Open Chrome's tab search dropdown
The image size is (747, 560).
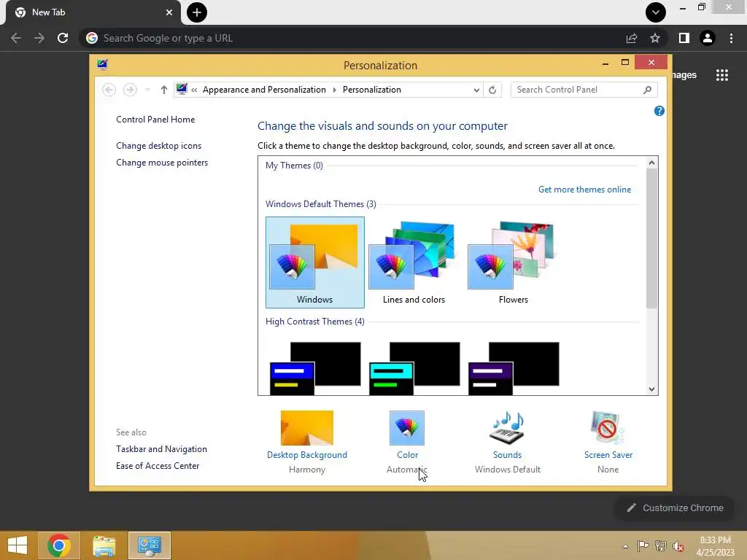[656, 12]
